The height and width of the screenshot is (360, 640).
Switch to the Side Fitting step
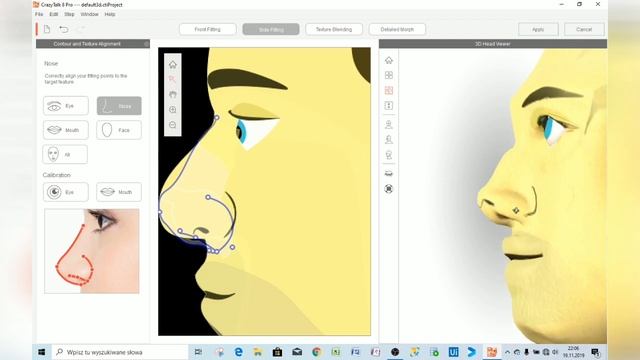click(x=271, y=29)
